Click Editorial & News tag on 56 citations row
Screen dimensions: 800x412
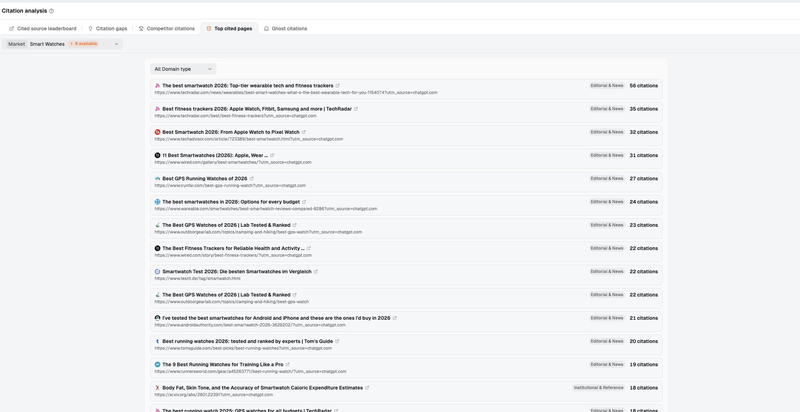coord(607,86)
